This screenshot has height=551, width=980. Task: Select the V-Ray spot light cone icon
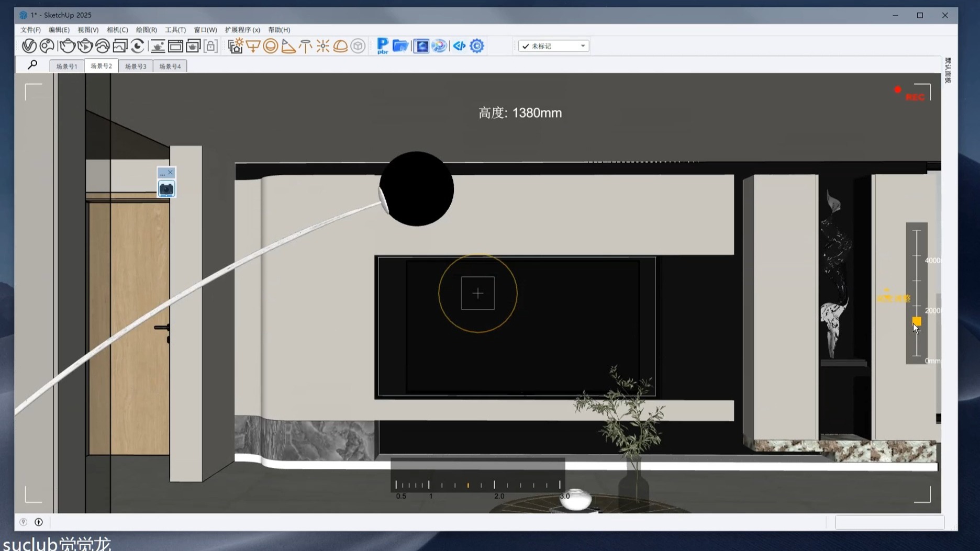coord(288,46)
